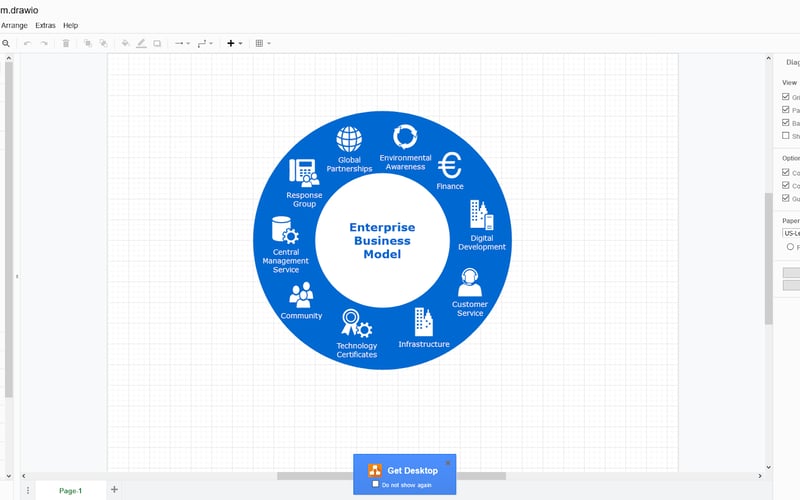Open the Arrange menu
800x500 pixels.
14,26
